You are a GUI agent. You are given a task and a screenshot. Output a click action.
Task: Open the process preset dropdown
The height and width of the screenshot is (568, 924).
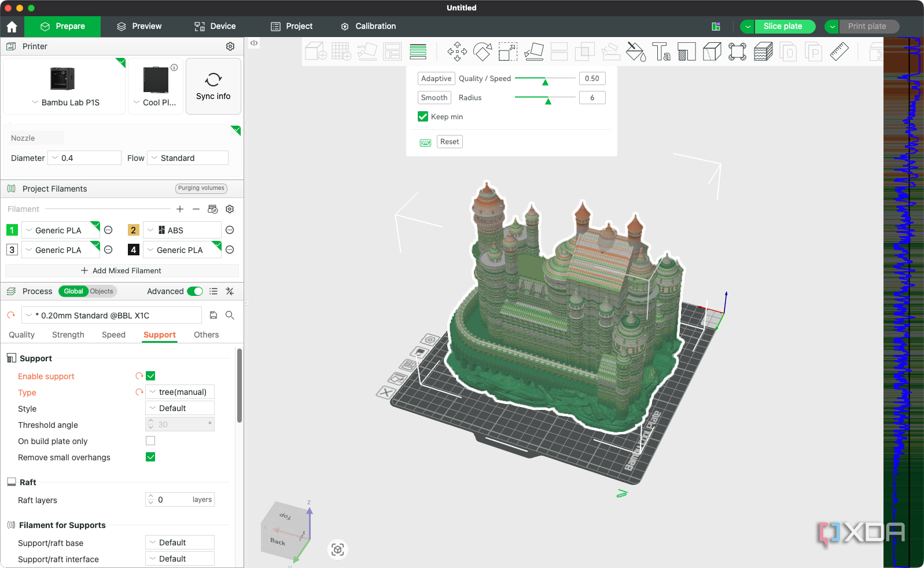tap(112, 315)
